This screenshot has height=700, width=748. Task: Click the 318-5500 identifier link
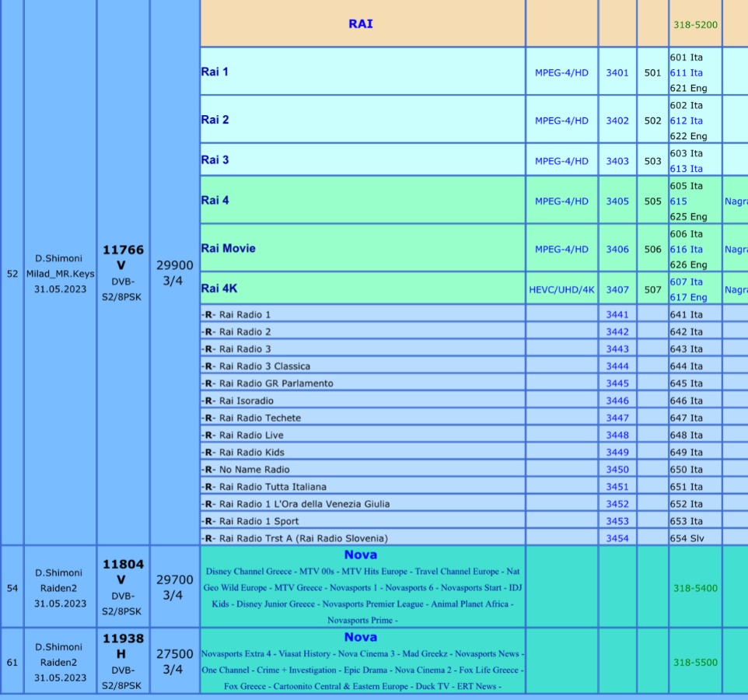point(695,663)
